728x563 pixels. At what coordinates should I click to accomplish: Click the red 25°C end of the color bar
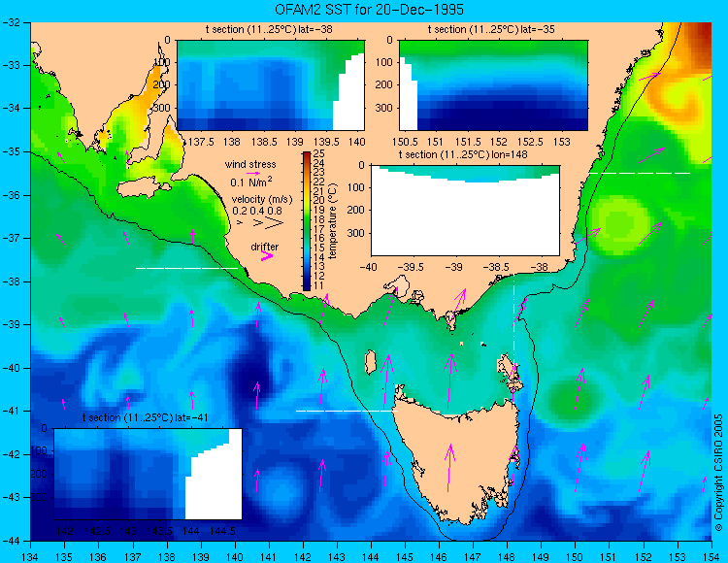[307, 154]
